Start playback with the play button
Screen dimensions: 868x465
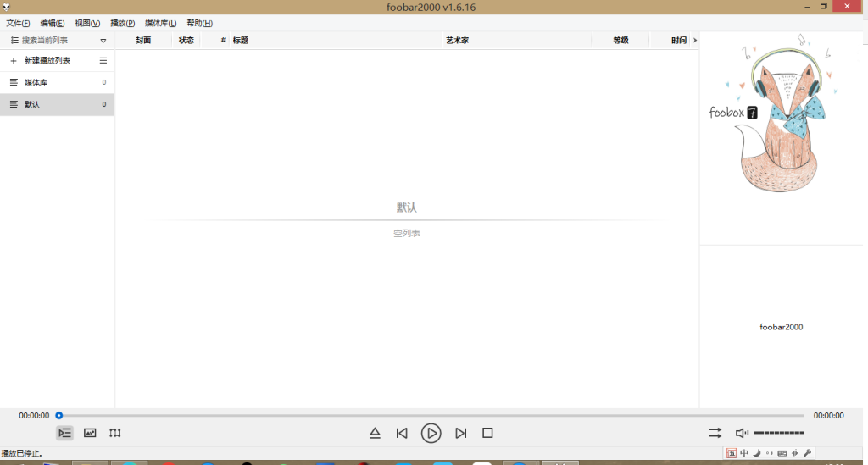431,433
